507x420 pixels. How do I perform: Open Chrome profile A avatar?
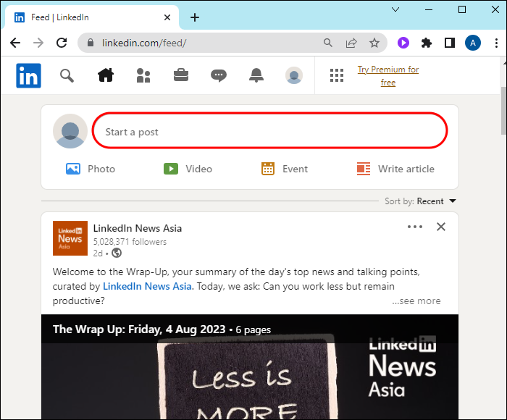point(473,43)
